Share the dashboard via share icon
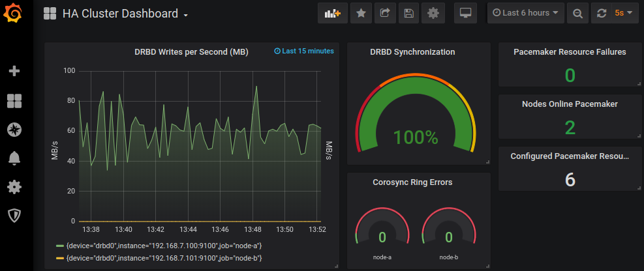 click(x=385, y=13)
